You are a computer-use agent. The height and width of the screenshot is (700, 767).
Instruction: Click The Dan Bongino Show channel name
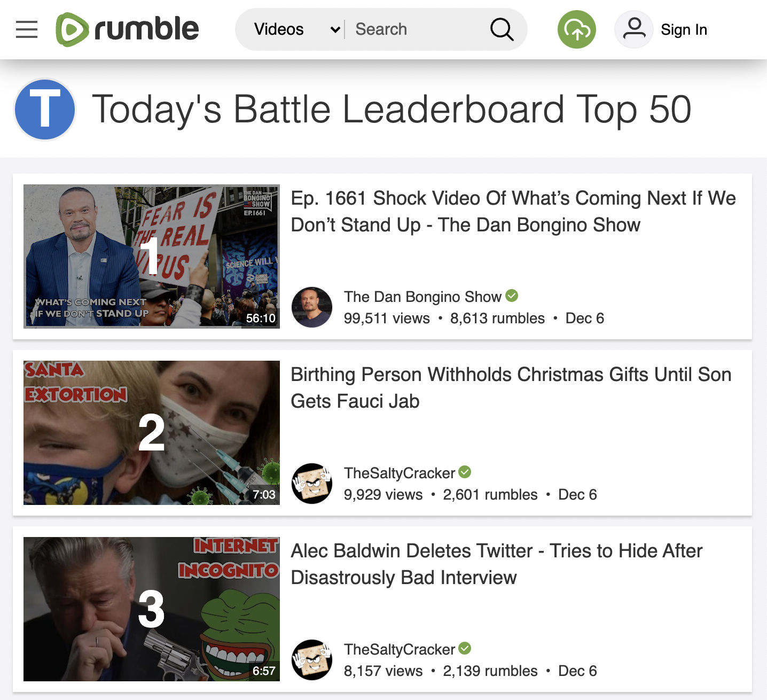pyautogui.click(x=422, y=297)
